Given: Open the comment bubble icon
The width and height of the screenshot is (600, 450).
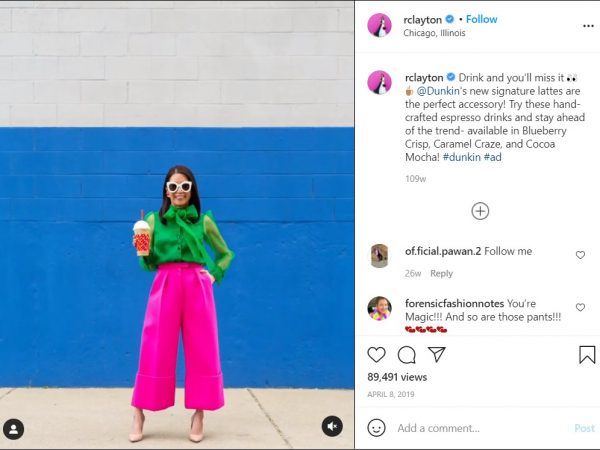Looking at the screenshot, I should (x=406, y=355).
